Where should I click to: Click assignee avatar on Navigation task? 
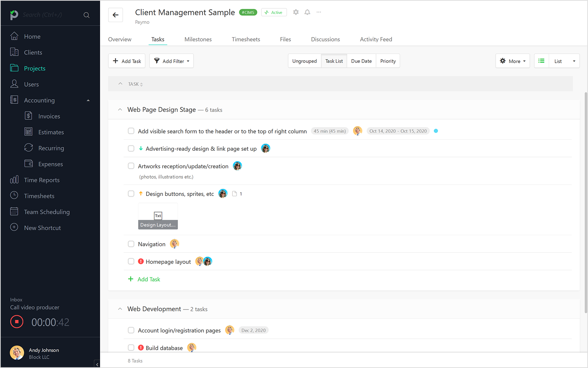[174, 244]
